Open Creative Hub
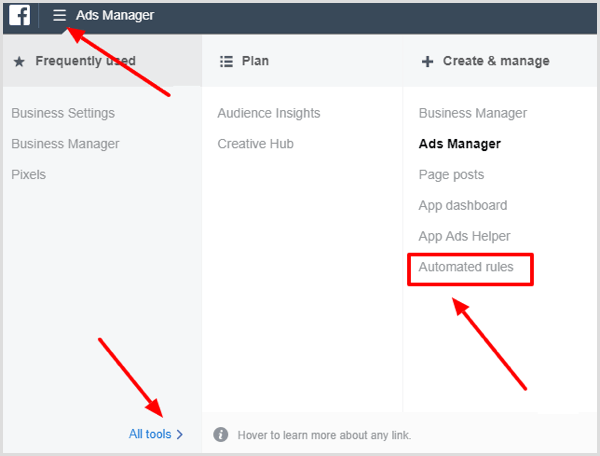 click(256, 144)
